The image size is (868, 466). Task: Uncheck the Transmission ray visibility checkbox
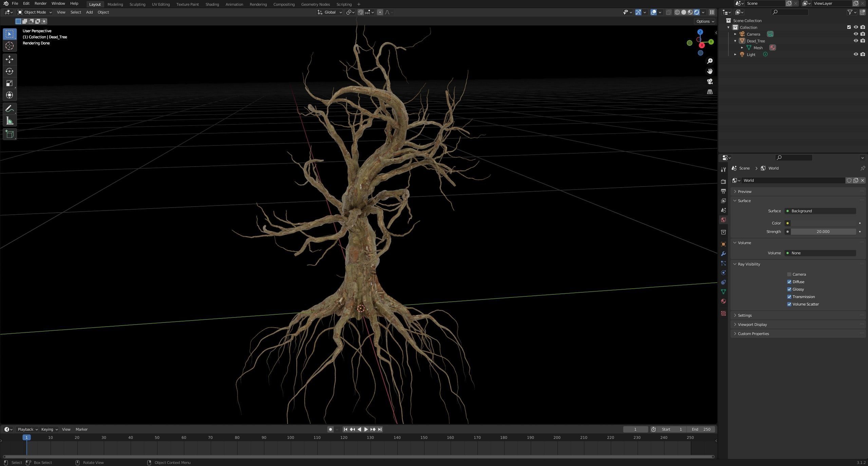click(789, 297)
